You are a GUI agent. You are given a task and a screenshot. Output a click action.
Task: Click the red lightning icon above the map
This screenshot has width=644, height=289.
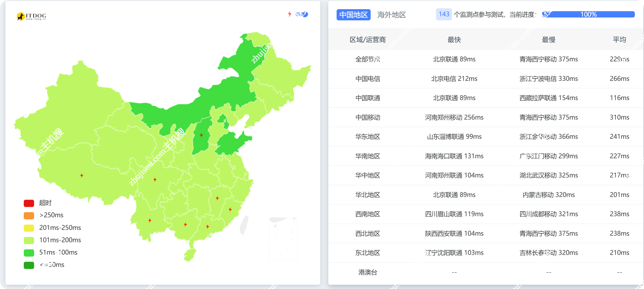coord(289,13)
